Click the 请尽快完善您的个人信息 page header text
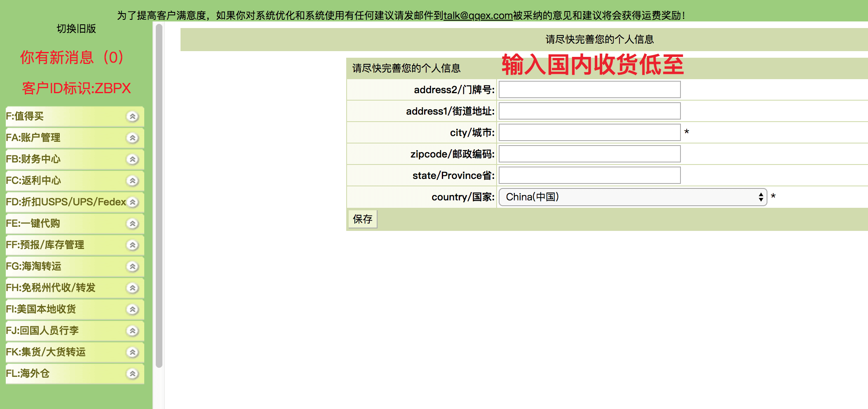The height and width of the screenshot is (409, 868). coord(600,40)
